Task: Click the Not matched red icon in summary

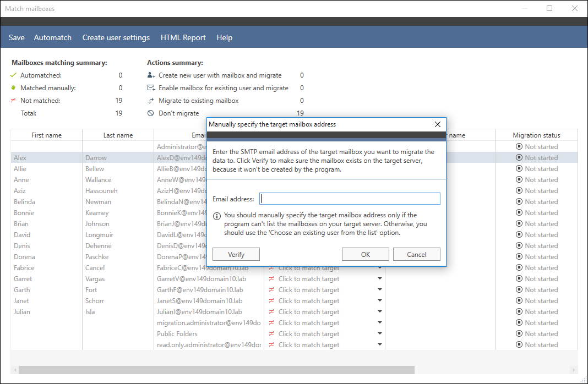Action: [13, 101]
